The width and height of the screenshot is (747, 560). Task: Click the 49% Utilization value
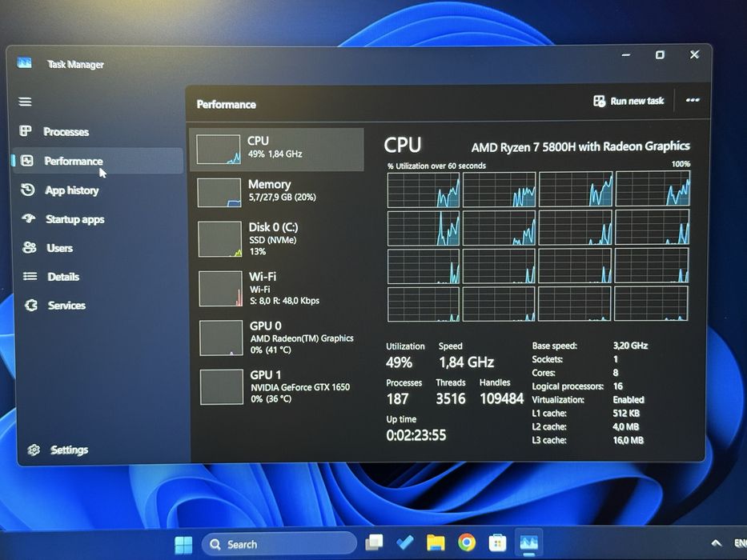click(399, 363)
